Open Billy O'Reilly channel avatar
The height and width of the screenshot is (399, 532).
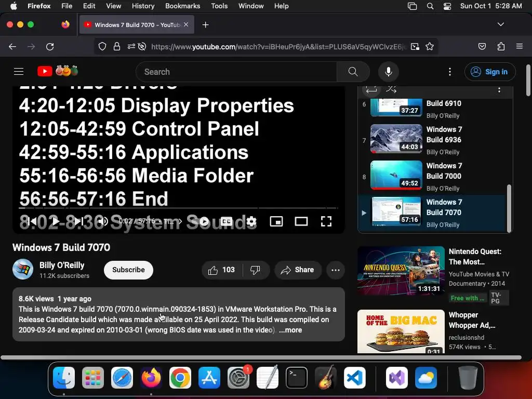pos(23,270)
